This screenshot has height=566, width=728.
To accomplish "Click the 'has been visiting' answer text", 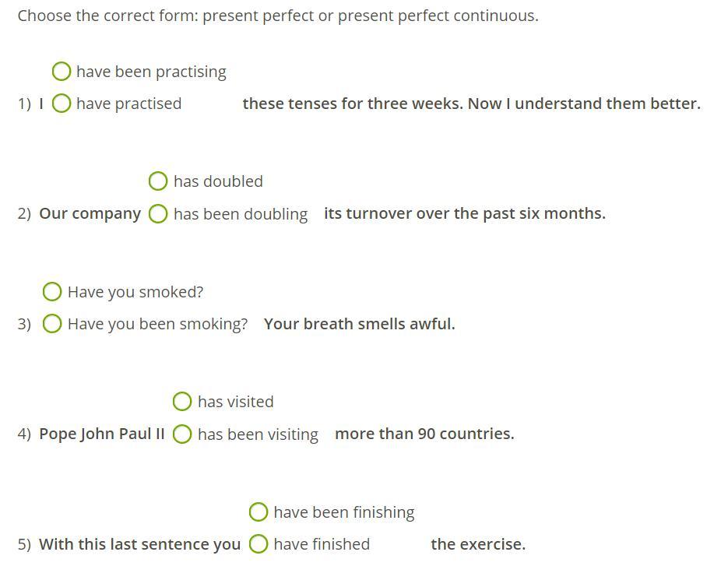I will [x=258, y=434].
